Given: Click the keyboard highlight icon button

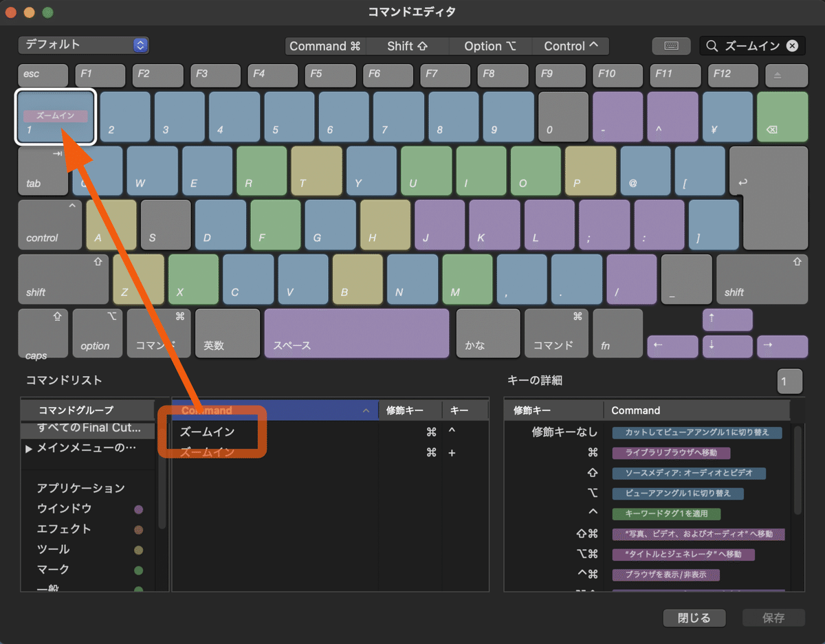Looking at the screenshot, I should click(672, 46).
